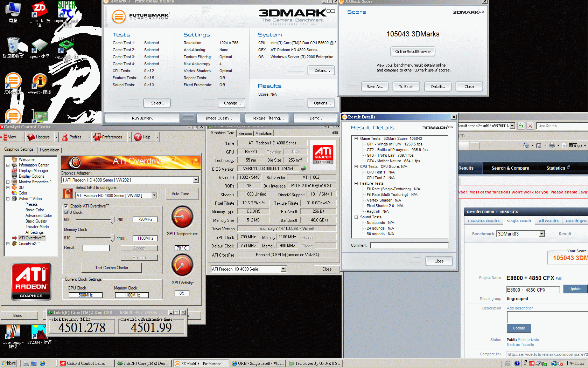Collapse Sound Tests node in Result Details
Screen dimensions: 588x368
[x=356, y=217]
